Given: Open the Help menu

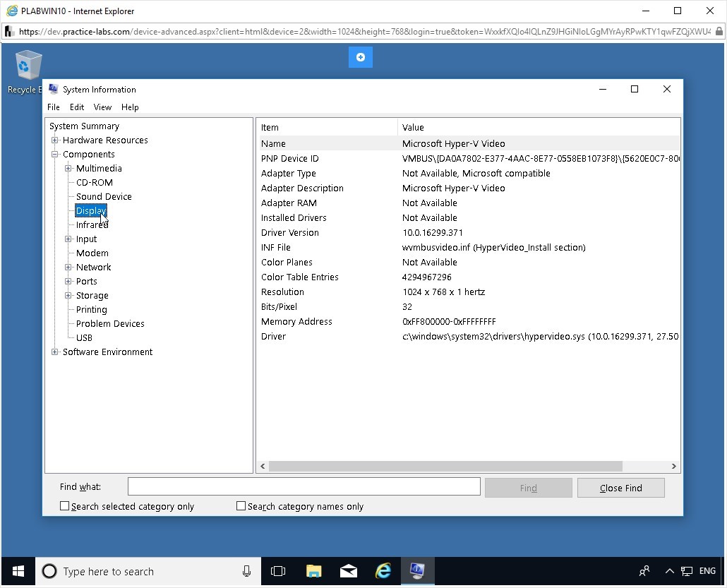Looking at the screenshot, I should (130, 107).
